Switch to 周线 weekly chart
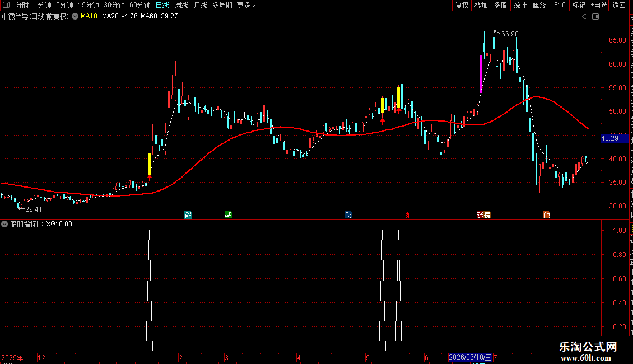 pos(181,5)
